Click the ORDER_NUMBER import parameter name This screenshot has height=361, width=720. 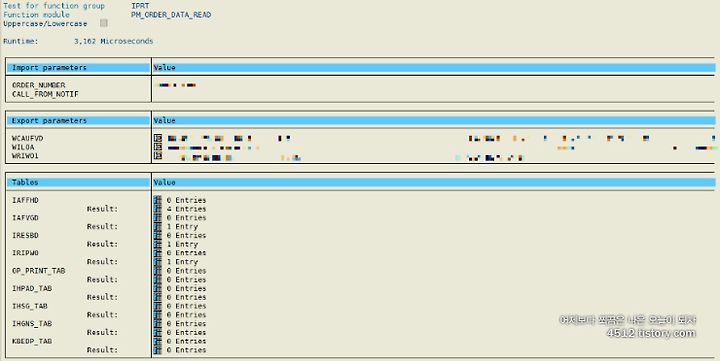click(x=39, y=85)
